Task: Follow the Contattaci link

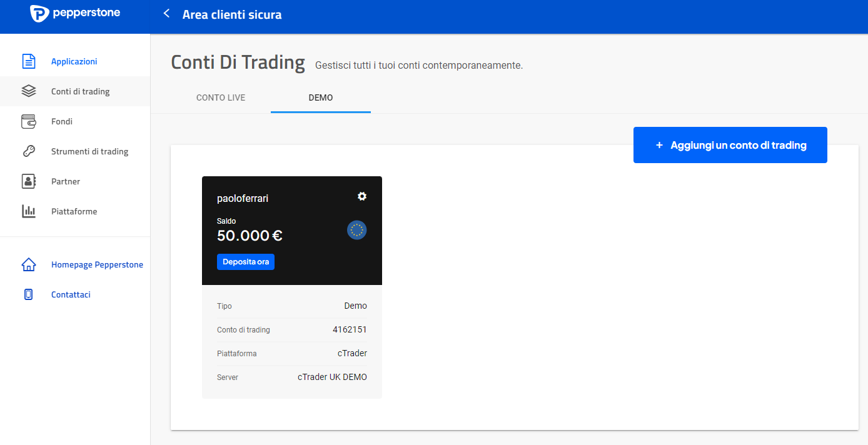Action: click(x=71, y=294)
